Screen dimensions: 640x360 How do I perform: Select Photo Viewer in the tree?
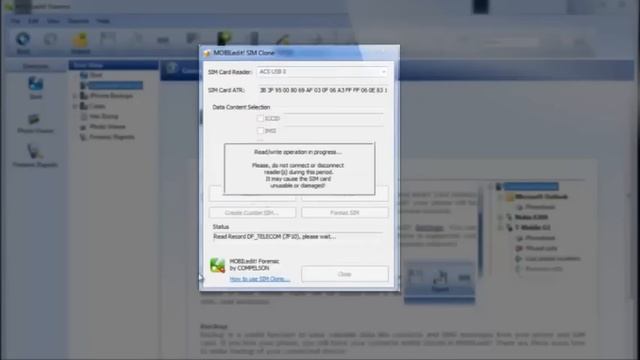107,127
